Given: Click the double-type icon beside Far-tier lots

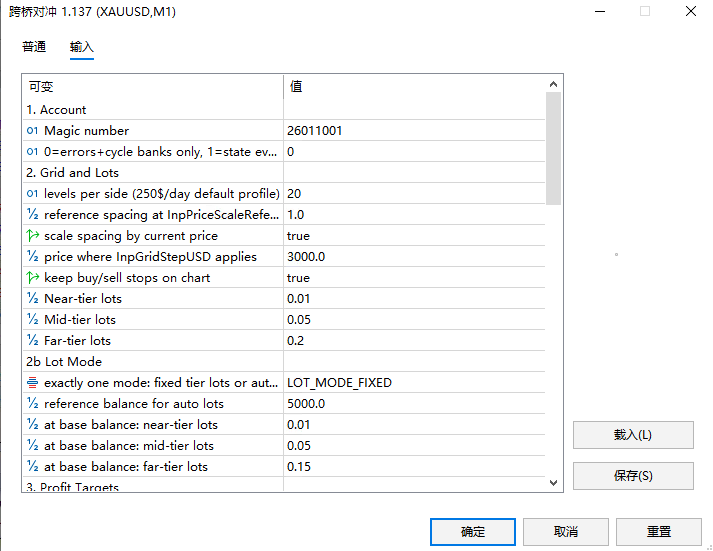Looking at the screenshot, I should 32,340.
